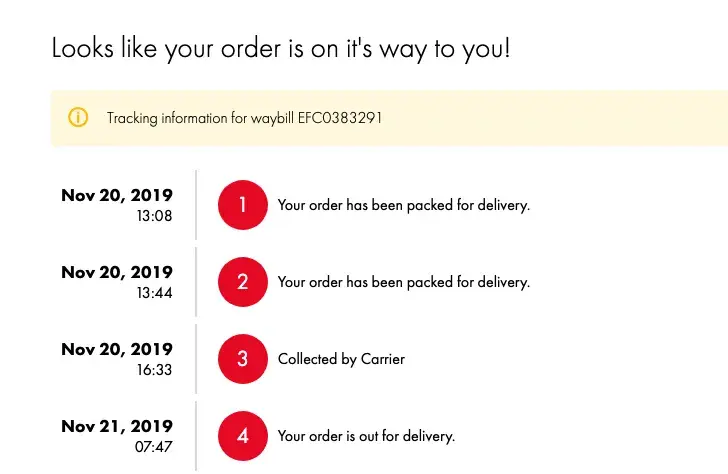Click the red step 4 circle
728x474 pixels.
[x=243, y=436]
